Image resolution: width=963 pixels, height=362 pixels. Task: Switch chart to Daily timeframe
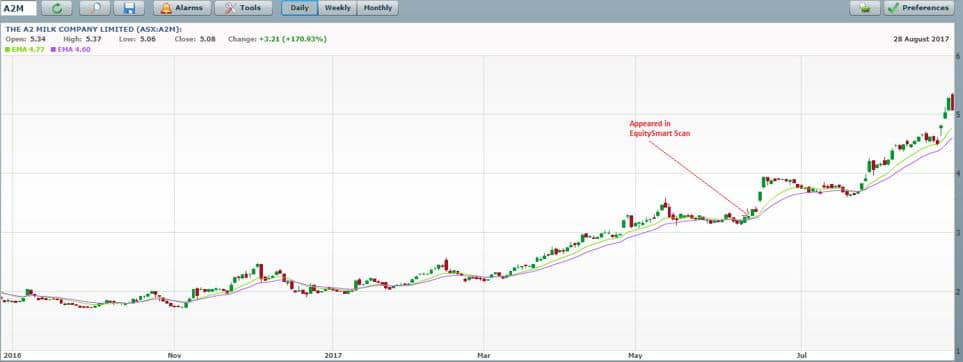tap(300, 8)
